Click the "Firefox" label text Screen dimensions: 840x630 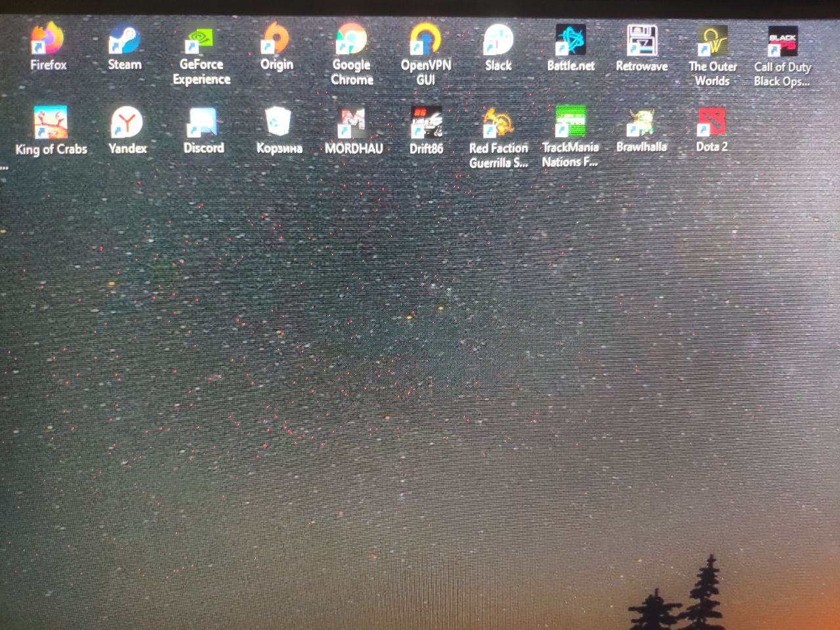pyautogui.click(x=49, y=65)
